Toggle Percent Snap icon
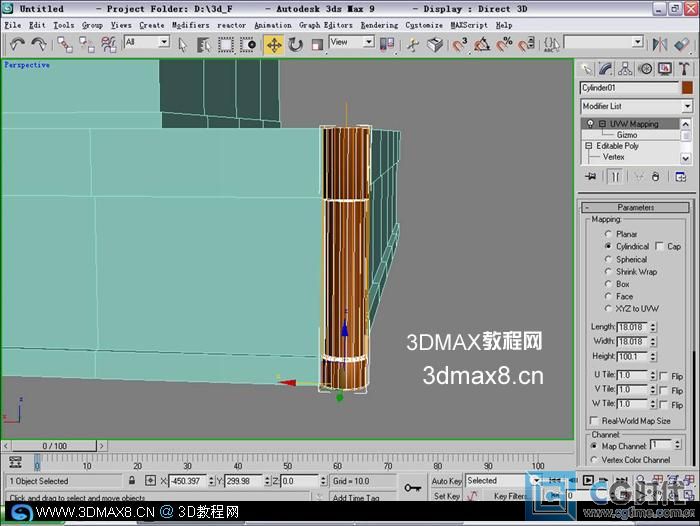700x526 pixels. tap(504, 44)
